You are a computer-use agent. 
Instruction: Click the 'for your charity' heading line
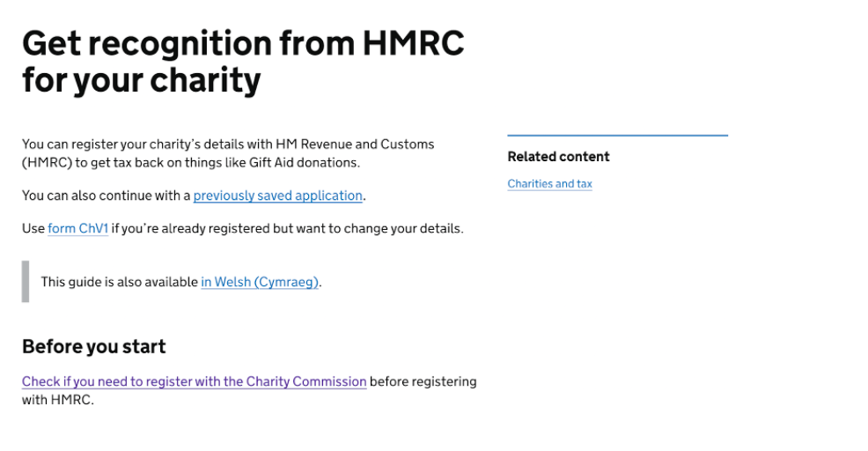point(141,81)
